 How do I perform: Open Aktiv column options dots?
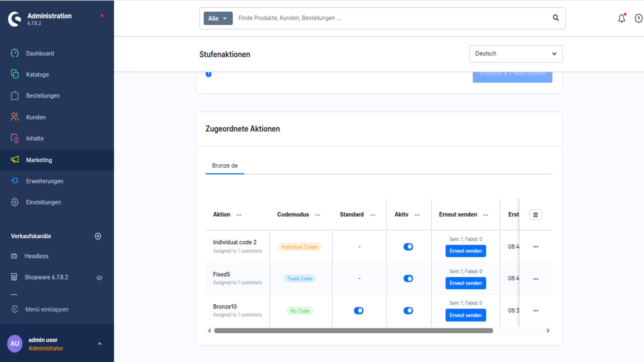tap(417, 215)
